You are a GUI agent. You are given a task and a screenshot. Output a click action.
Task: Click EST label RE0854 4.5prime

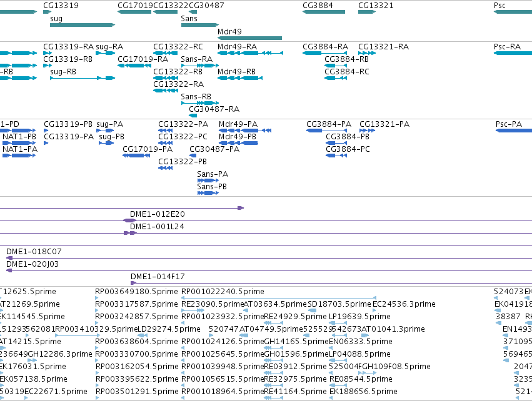361,379
